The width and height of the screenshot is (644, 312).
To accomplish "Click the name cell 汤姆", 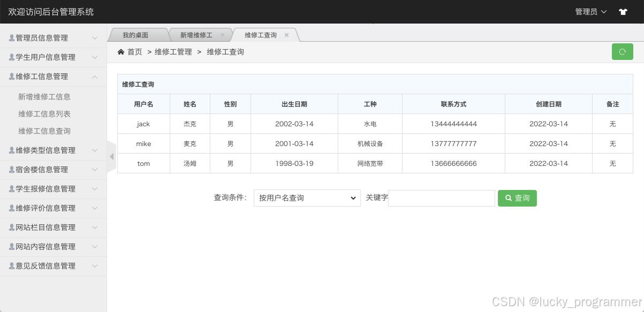I will coord(190,164).
